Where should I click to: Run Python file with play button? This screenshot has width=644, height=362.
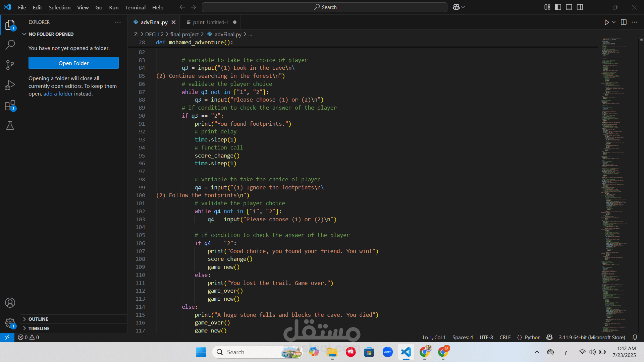(x=606, y=22)
